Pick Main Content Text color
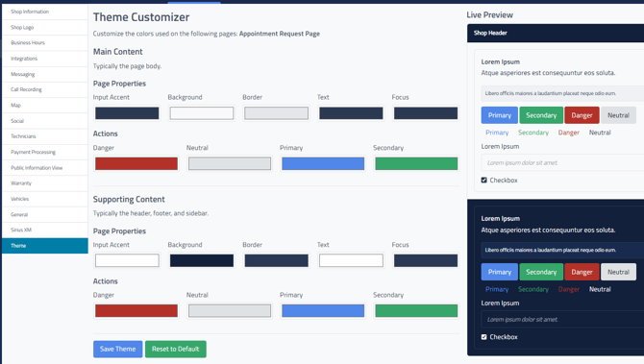The width and height of the screenshot is (644, 364). click(351, 113)
